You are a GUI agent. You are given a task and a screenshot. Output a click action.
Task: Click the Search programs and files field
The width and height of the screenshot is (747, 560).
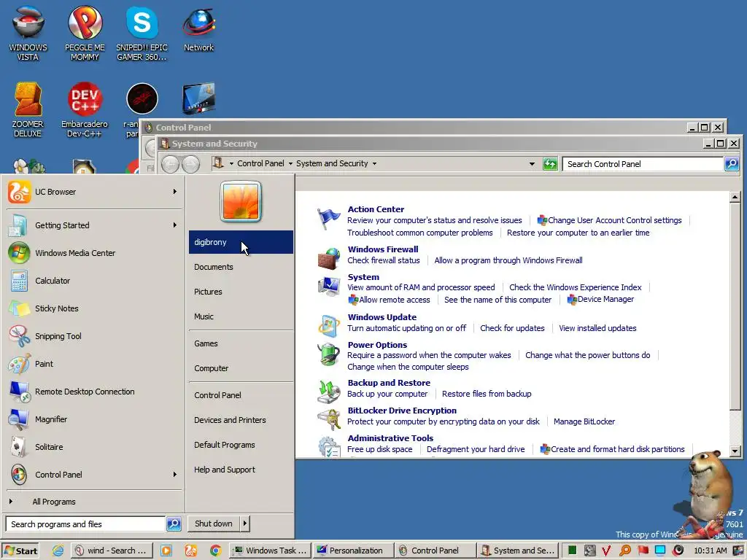tap(86, 524)
